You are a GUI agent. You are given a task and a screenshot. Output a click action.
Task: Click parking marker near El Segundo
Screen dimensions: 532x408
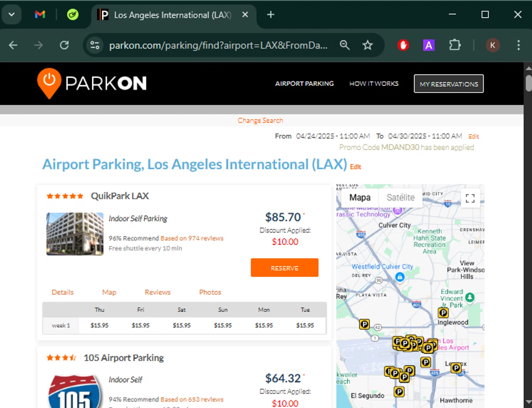click(x=399, y=392)
